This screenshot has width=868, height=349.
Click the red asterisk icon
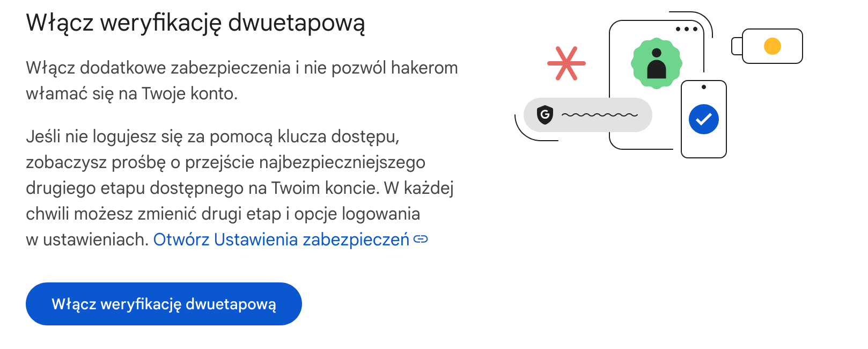pos(566,63)
